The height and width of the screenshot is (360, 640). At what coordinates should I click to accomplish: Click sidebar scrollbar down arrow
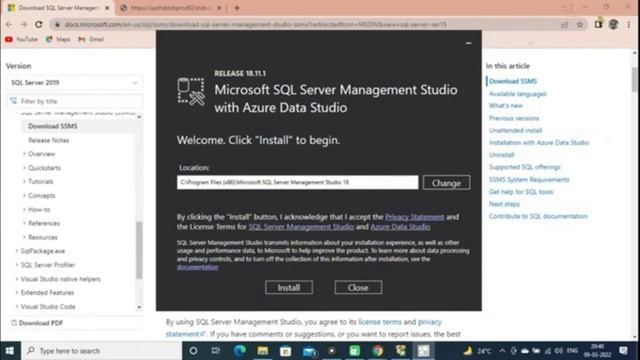pos(139,307)
